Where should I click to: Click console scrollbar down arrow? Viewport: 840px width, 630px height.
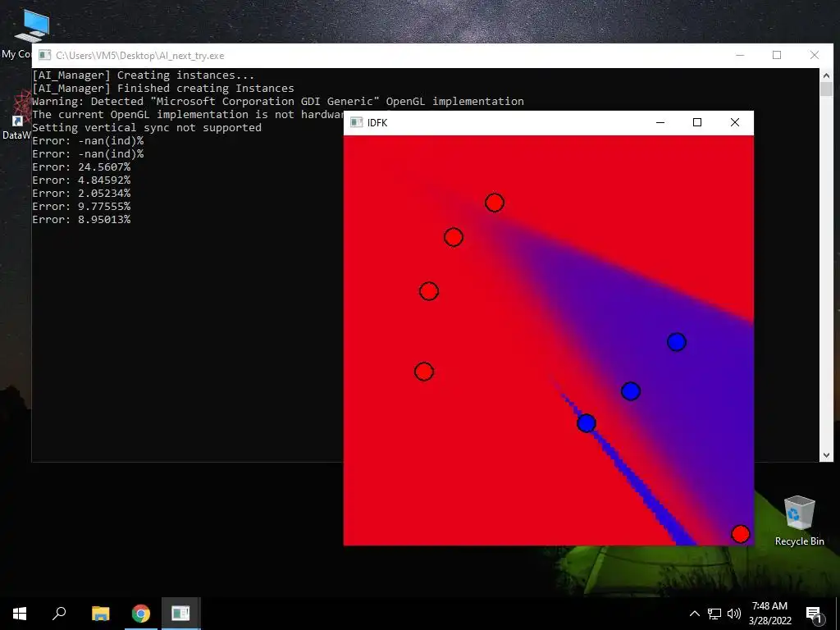pyautogui.click(x=826, y=455)
